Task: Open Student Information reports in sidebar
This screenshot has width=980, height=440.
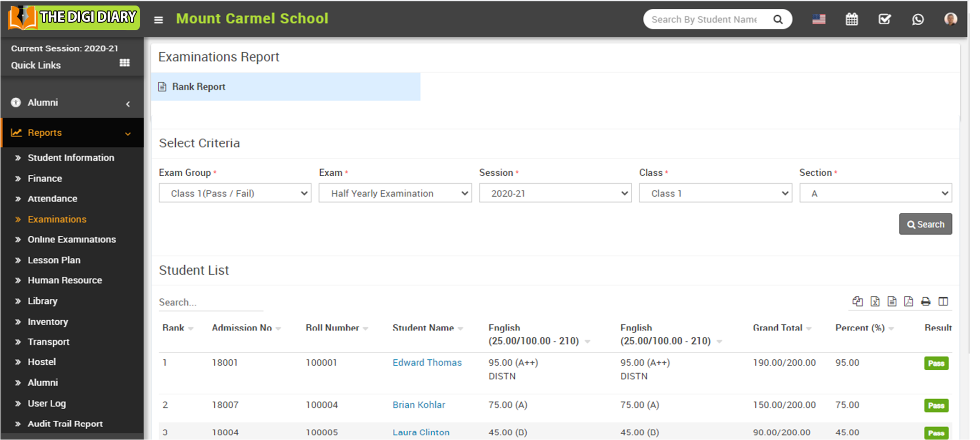Action: 71,158
